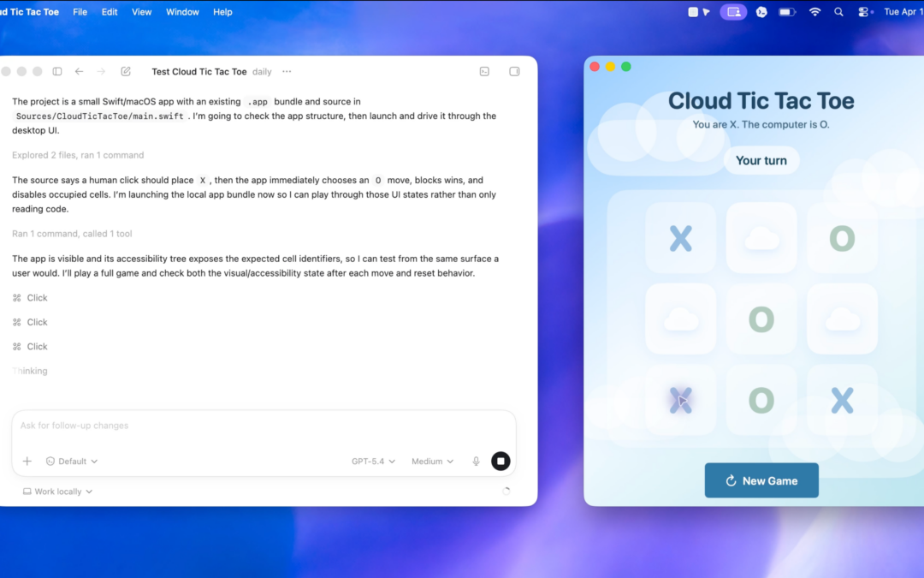Click the compose new note pencil icon
The width and height of the screenshot is (924, 578).
(x=126, y=71)
